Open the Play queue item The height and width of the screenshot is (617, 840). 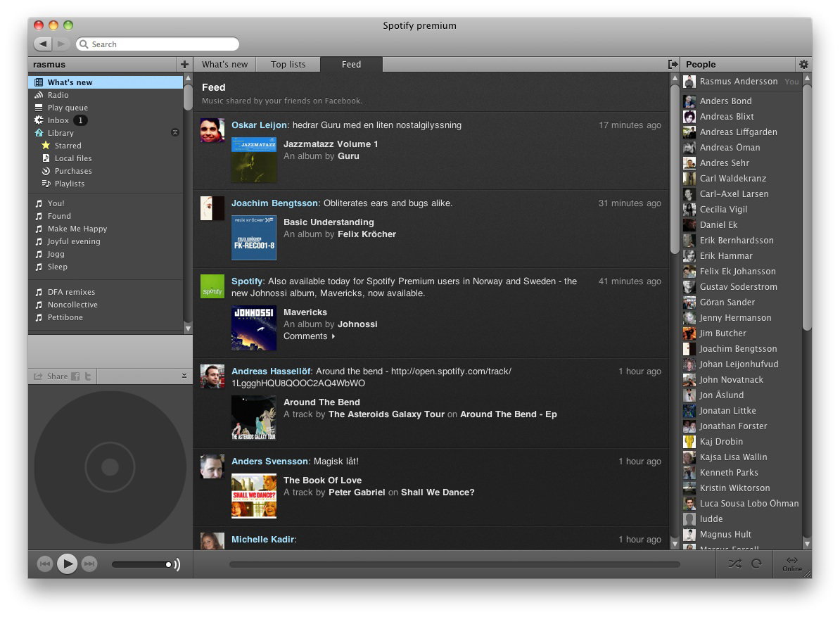pos(105,108)
